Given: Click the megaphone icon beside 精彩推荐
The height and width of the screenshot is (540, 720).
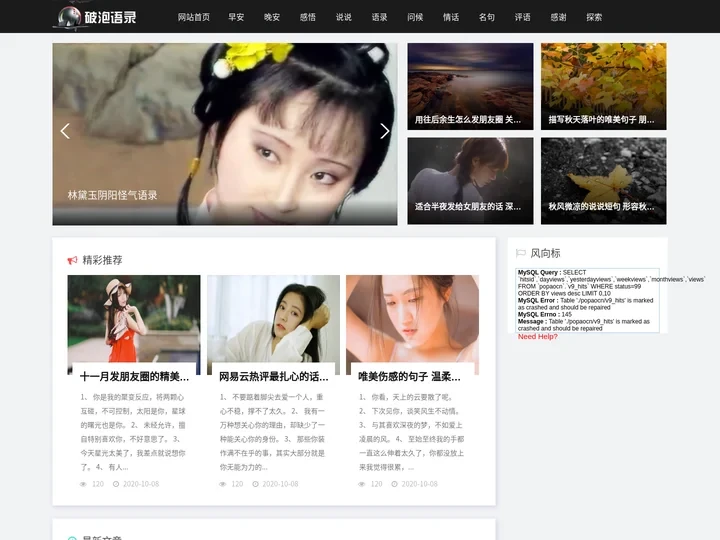Looking at the screenshot, I should pos(73,260).
